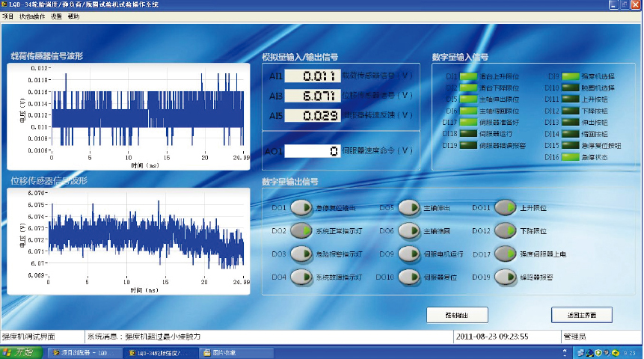Screen dimensions: 644x359
Task: Open the Windows 开始 start button
Action: click(19, 352)
